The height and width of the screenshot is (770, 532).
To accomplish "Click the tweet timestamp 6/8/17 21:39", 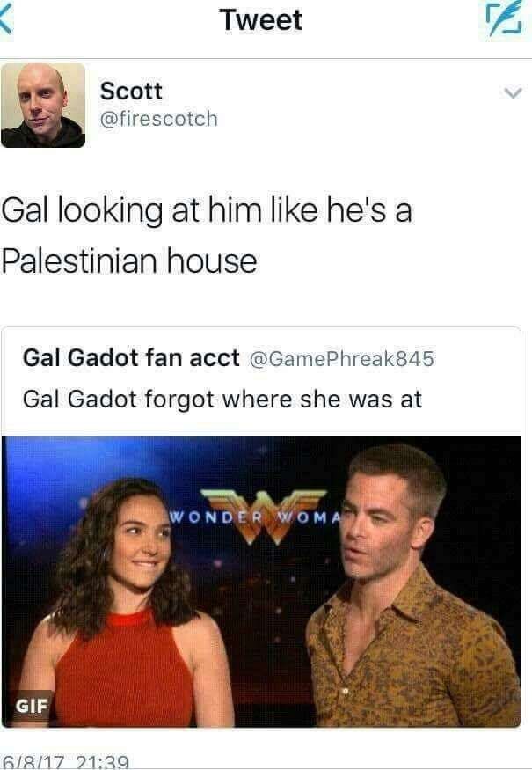I will tap(66, 762).
